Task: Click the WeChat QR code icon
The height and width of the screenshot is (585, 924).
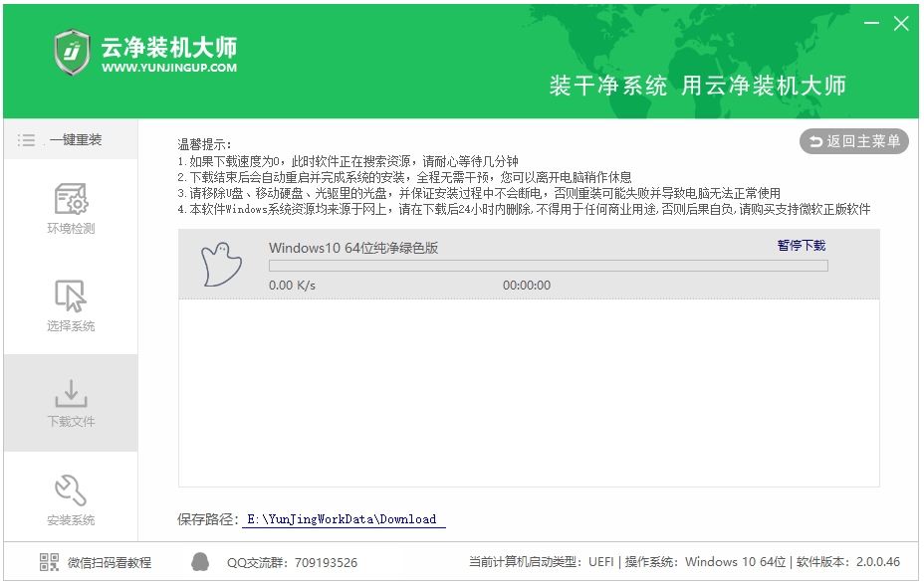Action: (49, 562)
